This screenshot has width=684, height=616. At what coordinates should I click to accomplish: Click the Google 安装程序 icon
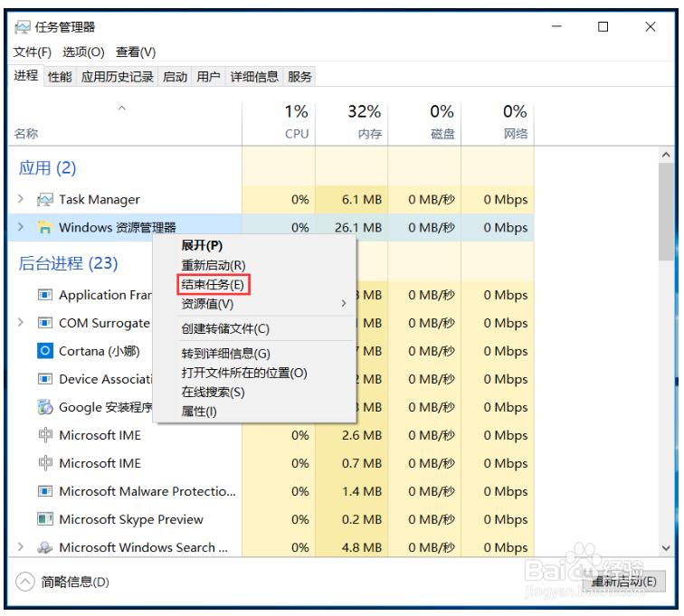[x=45, y=407]
